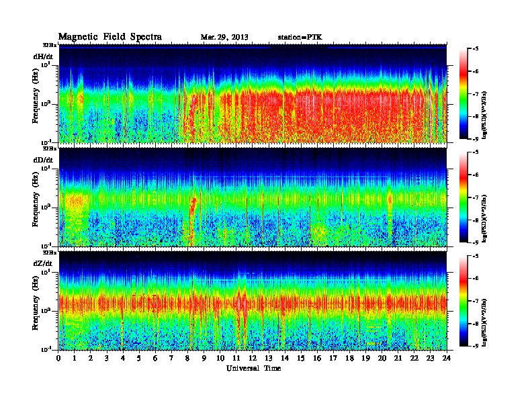Click the "12" tick on the time axis
The image size is (532, 411).
coord(253,359)
